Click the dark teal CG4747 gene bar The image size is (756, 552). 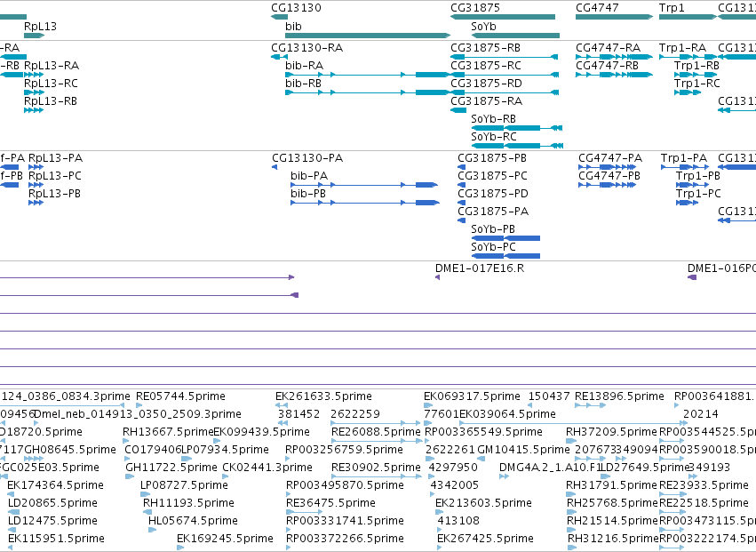point(614,17)
